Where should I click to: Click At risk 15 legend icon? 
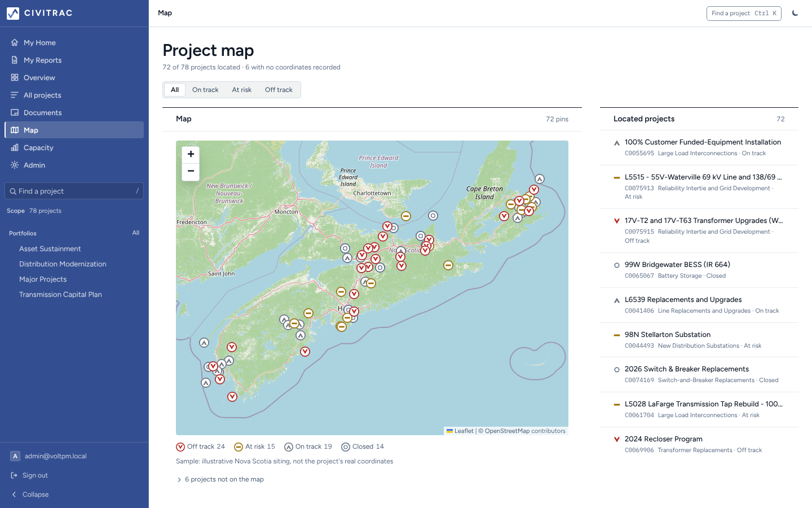click(x=239, y=447)
